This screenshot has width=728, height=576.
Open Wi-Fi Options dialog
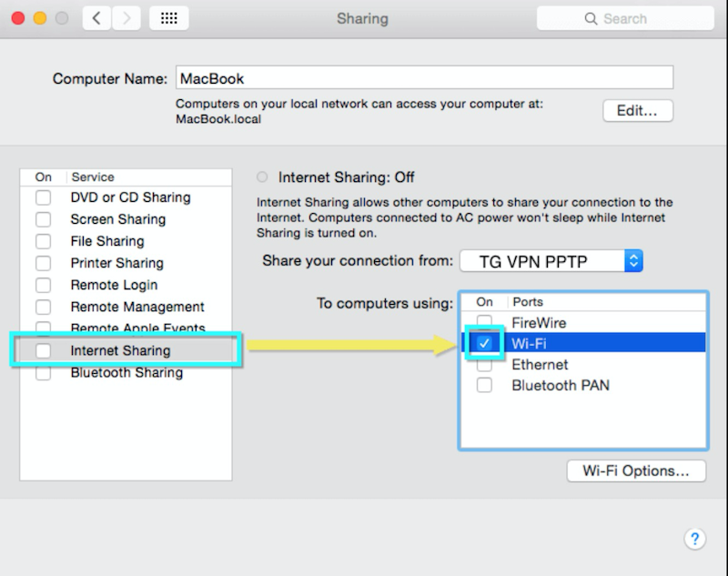click(x=636, y=471)
